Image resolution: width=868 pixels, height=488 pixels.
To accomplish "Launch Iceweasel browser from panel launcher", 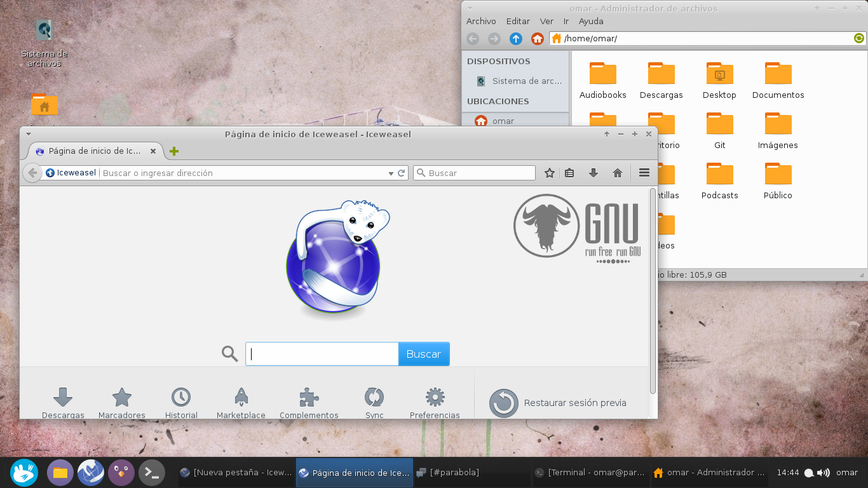I will (91, 473).
